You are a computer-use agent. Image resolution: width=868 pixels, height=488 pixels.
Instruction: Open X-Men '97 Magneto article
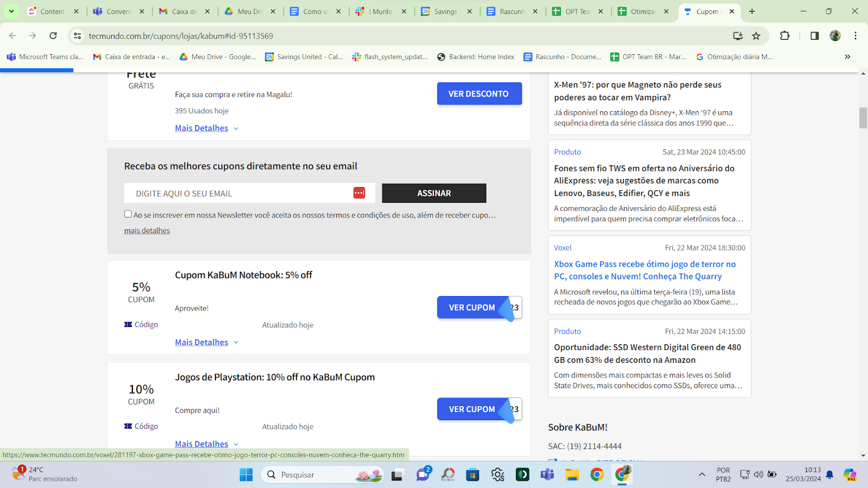click(x=637, y=91)
